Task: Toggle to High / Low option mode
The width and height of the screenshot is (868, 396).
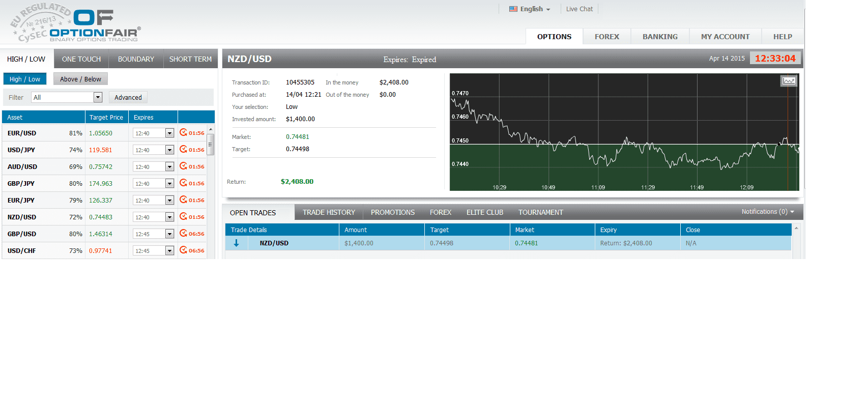Action: point(25,79)
